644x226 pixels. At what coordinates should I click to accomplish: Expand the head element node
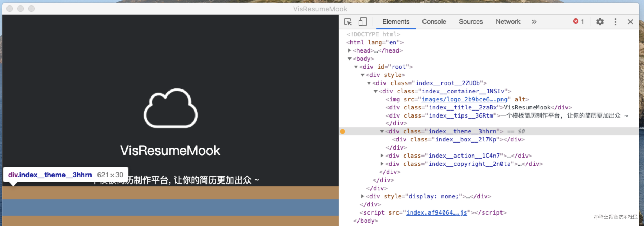click(x=350, y=50)
